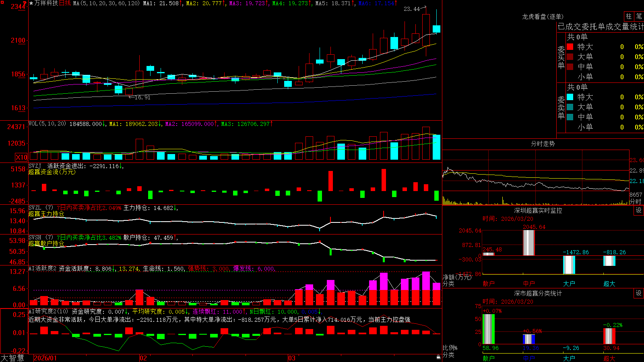Image resolution: width=644 pixels, height=362 pixels.
Task: Click the red question mark icon above 2344
Action: tap(25, 3)
